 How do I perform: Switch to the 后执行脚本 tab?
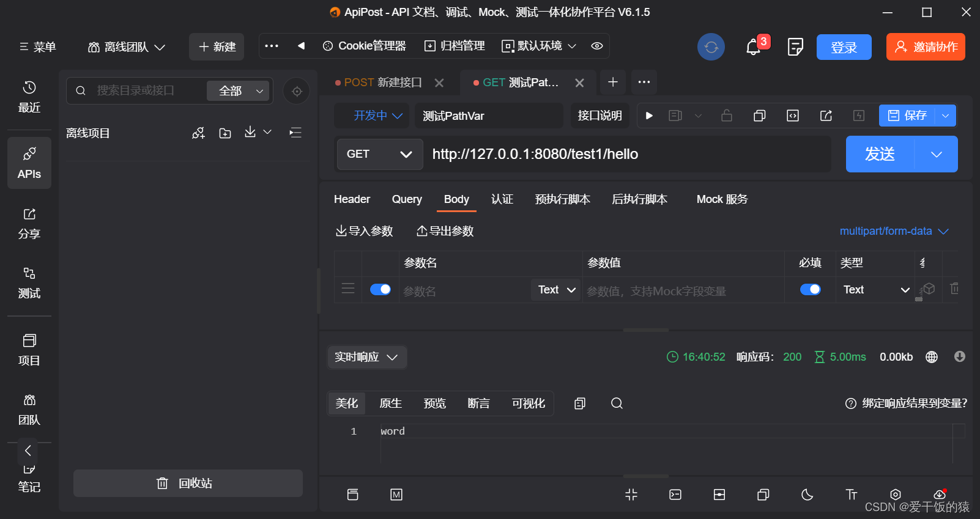(x=639, y=199)
